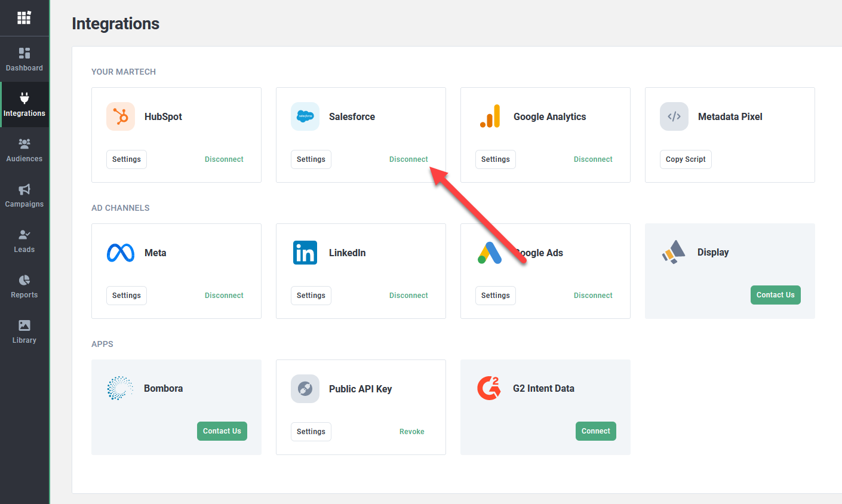Disconnect Google Analytics integration
Image resolution: width=842 pixels, height=504 pixels.
593,159
